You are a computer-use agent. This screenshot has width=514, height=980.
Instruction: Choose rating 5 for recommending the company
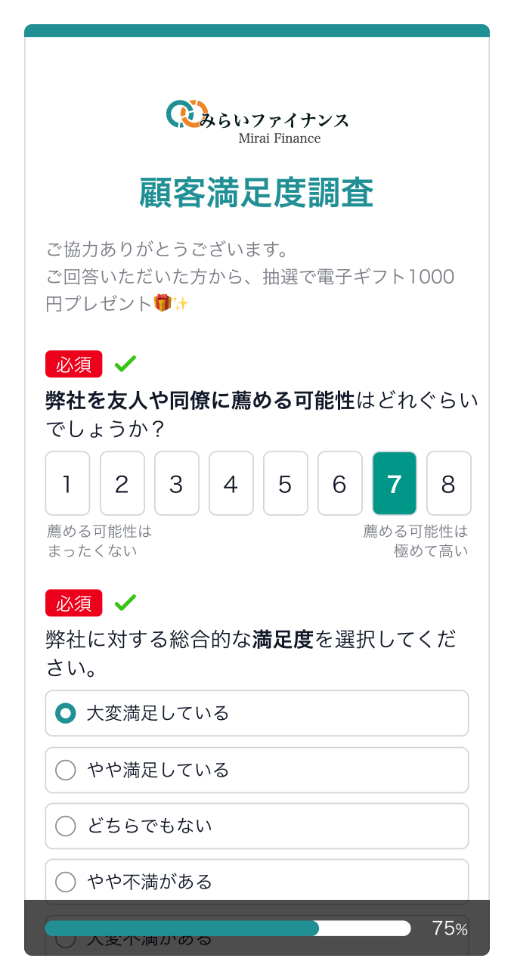coord(285,483)
